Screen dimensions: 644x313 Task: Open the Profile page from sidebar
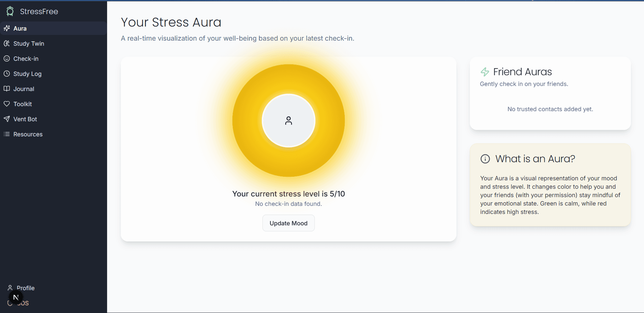(x=26, y=288)
